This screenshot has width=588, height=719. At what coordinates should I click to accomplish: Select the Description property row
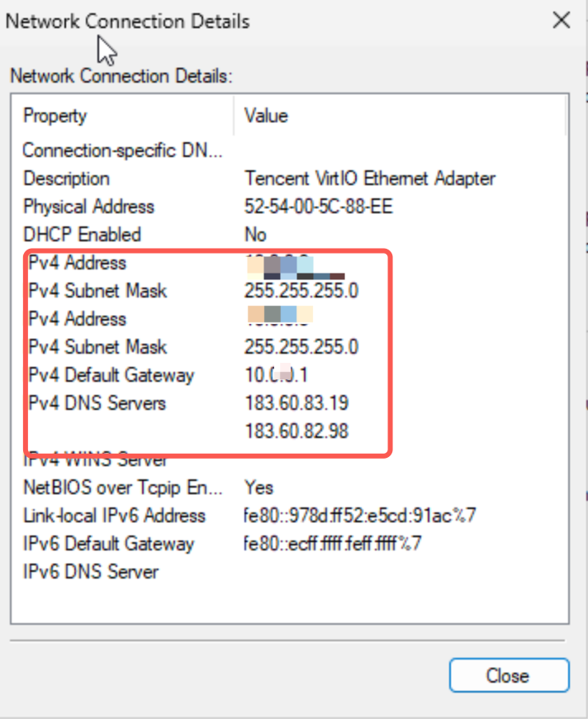pos(66,179)
